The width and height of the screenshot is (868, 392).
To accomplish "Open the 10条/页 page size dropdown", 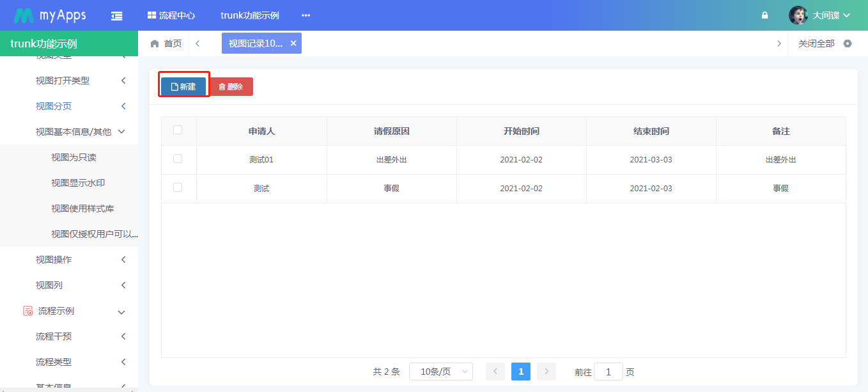I will tap(440, 372).
